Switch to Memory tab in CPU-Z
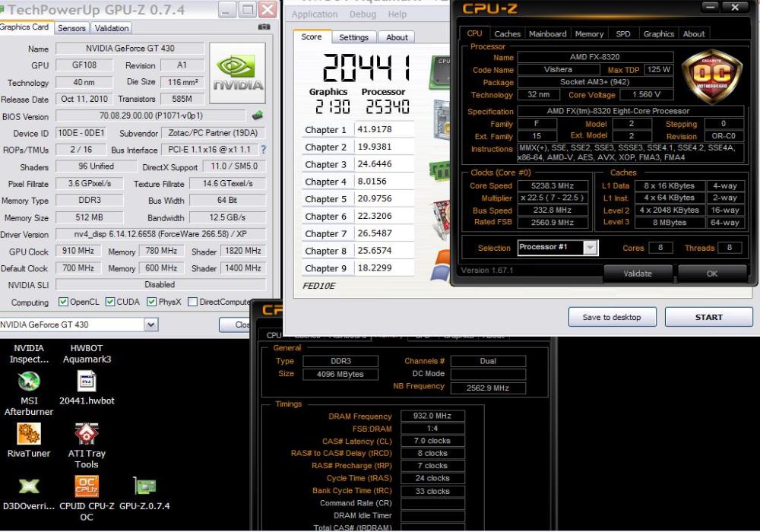Image resolution: width=760 pixels, height=532 pixels. tap(589, 34)
